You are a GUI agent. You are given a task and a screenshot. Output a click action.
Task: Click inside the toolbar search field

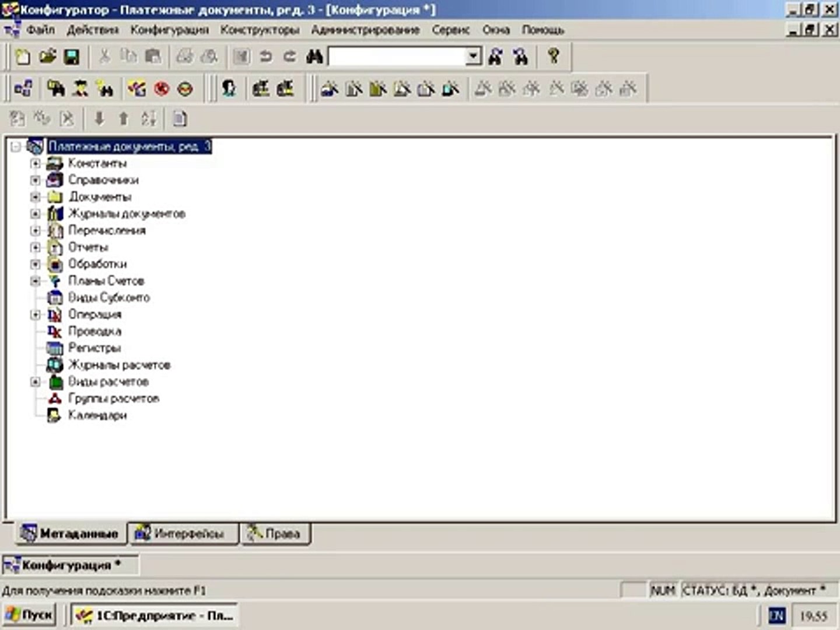398,57
